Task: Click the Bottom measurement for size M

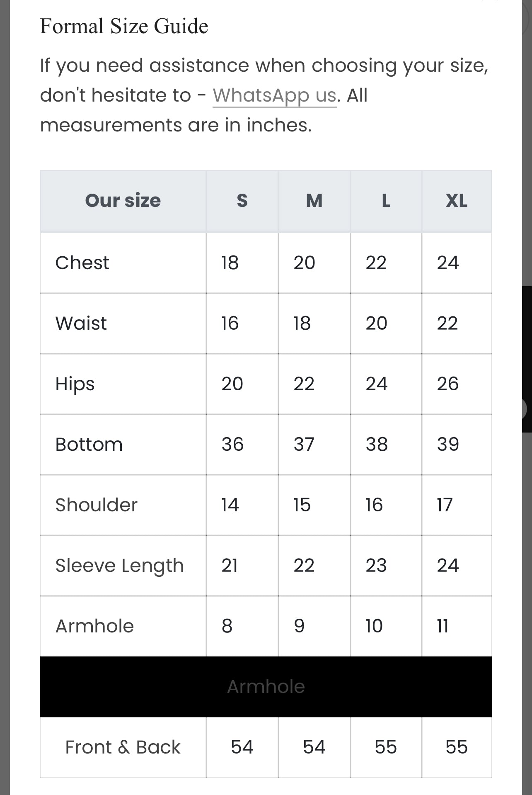Action: pyautogui.click(x=304, y=444)
